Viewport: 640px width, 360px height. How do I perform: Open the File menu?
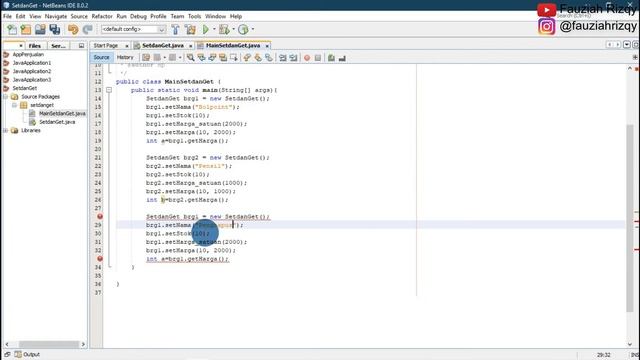7,16
